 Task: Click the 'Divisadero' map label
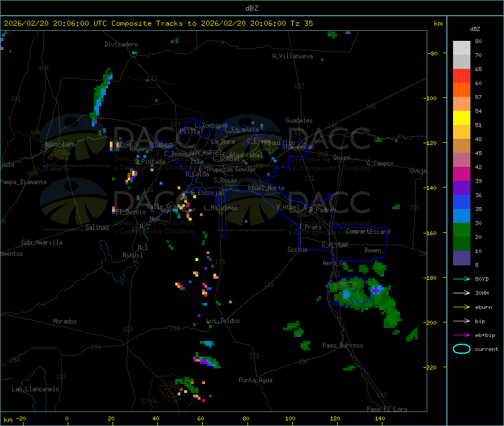point(121,44)
